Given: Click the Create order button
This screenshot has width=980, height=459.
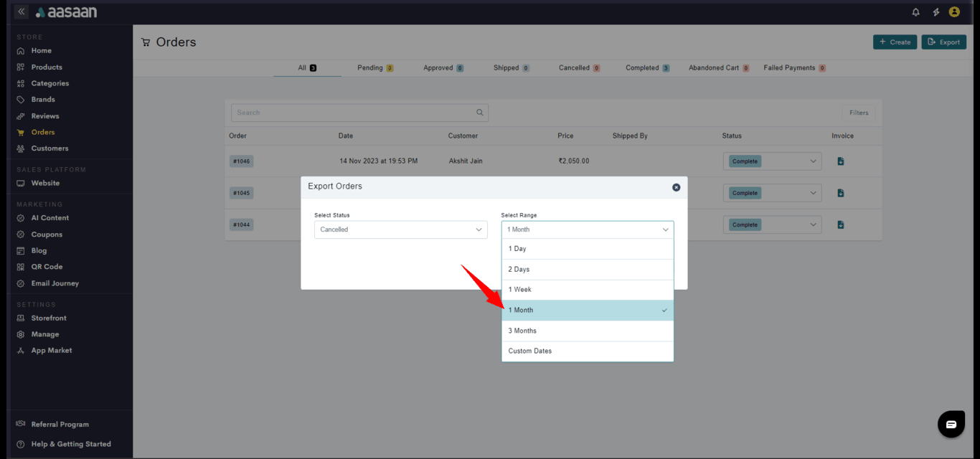Looking at the screenshot, I should (x=894, y=42).
